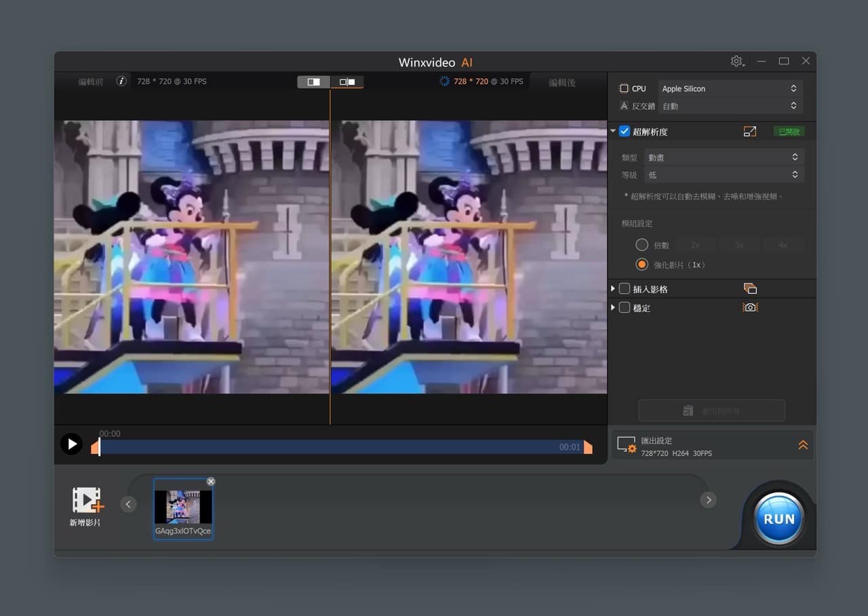Image resolution: width=868 pixels, height=616 pixels.
Task: Start processing with the RUN button
Action: tap(779, 519)
